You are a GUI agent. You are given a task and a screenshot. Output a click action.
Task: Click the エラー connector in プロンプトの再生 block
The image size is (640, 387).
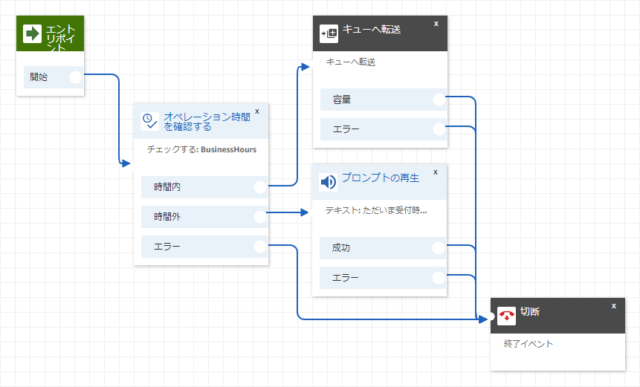click(438, 278)
